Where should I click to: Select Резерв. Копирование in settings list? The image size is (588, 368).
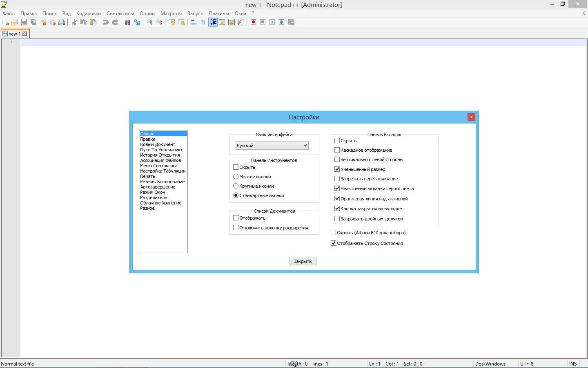(x=163, y=182)
